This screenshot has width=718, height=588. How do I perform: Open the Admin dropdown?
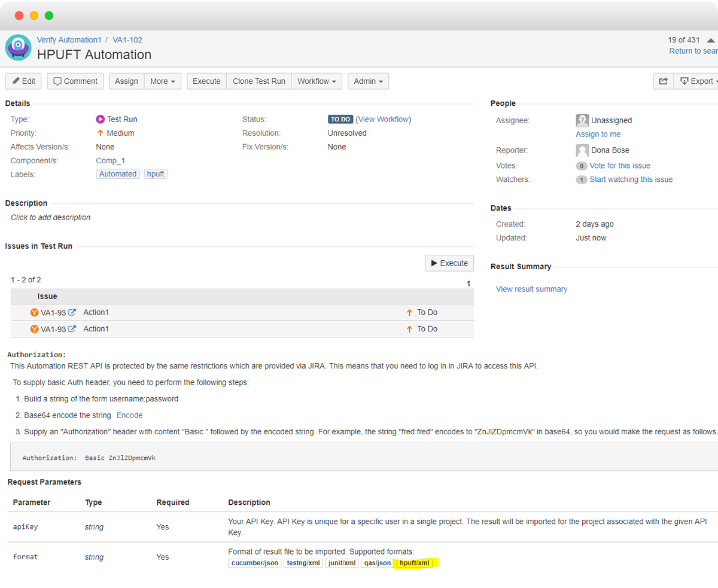click(369, 81)
